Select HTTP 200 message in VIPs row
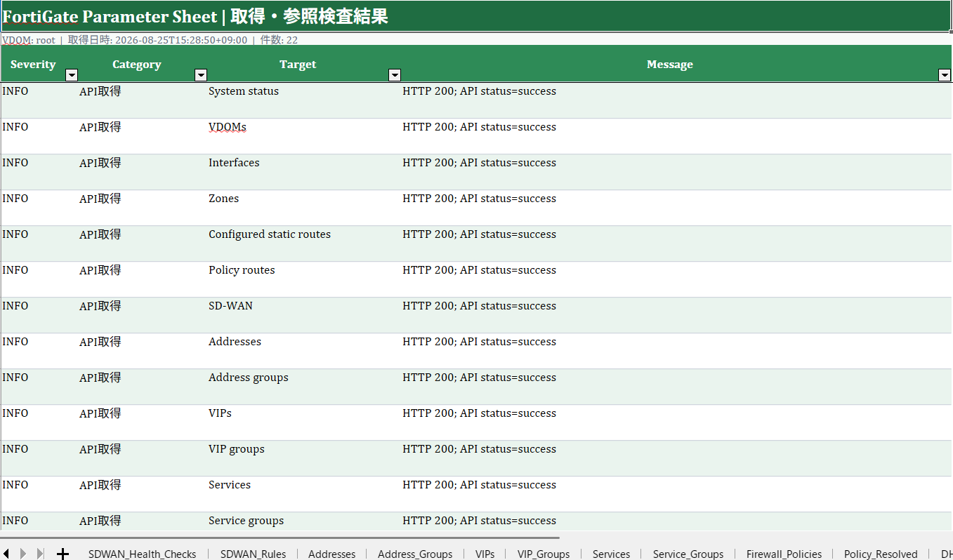The height and width of the screenshot is (560, 953). [x=676, y=422]
